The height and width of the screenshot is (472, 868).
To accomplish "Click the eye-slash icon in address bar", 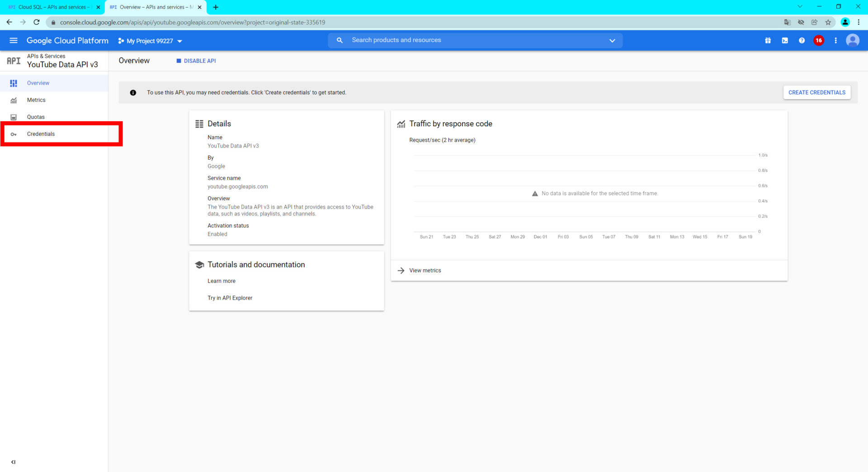I will pos(801,22).
